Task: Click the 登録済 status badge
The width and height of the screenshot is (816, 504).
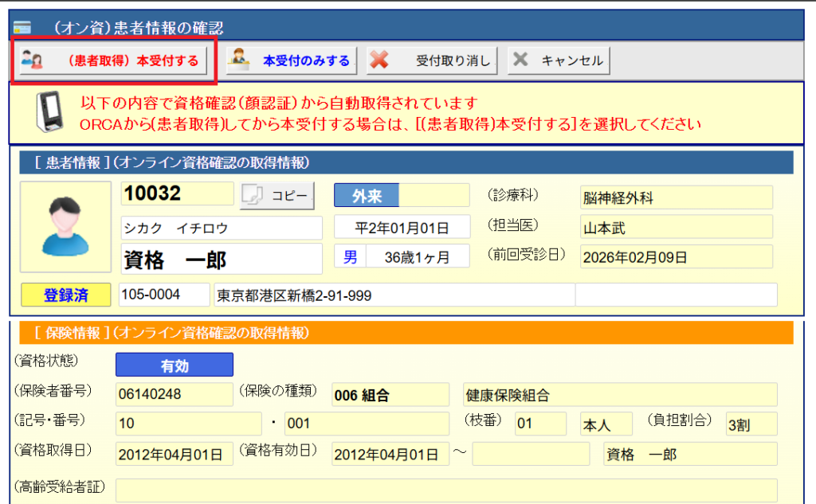Action: click(x=66, y=295)
